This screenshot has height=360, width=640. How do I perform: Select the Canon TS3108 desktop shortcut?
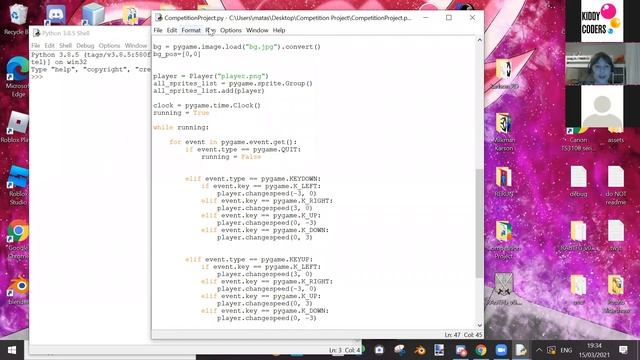[x=578, y=139]
